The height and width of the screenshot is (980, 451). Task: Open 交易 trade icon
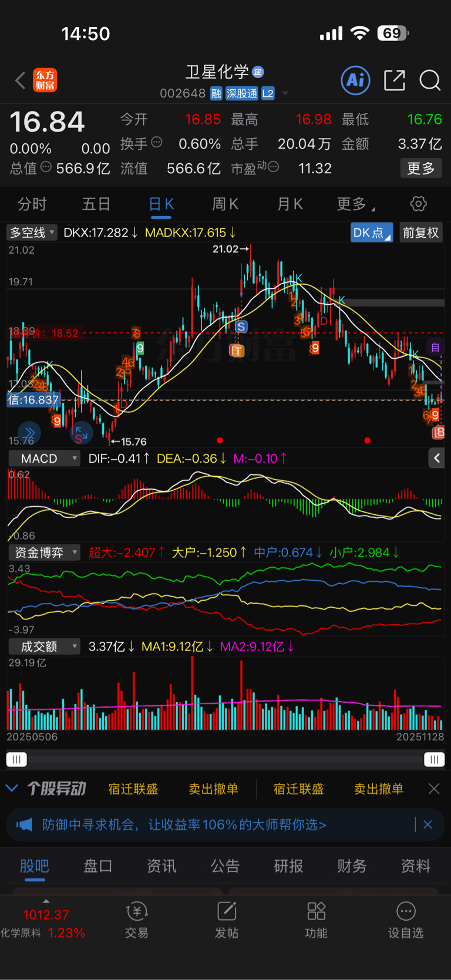coord(136,920)
